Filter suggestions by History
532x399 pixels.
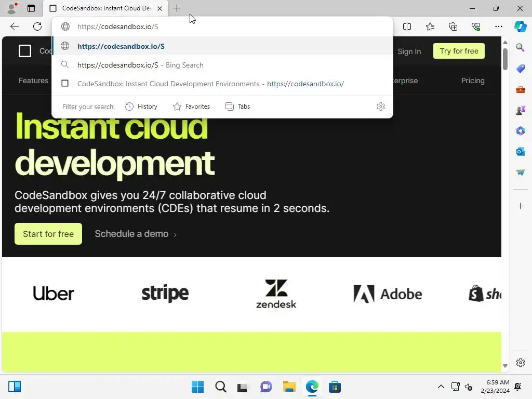tap(141, 107)
